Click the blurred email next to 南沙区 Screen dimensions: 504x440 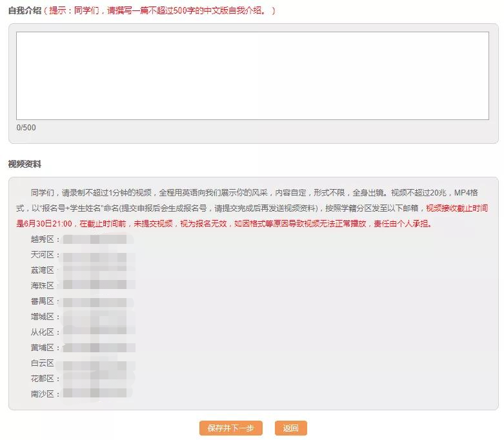coord(97,393)
